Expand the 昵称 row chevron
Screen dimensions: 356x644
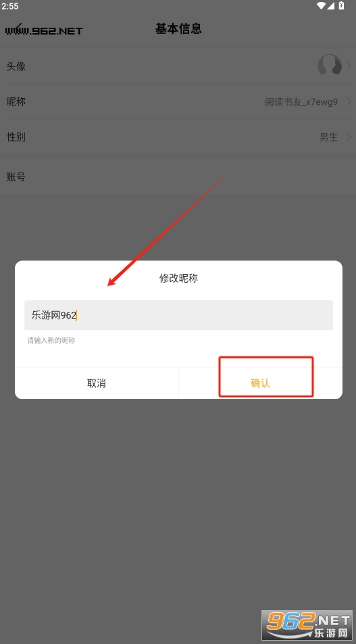(x=349, y=101)
